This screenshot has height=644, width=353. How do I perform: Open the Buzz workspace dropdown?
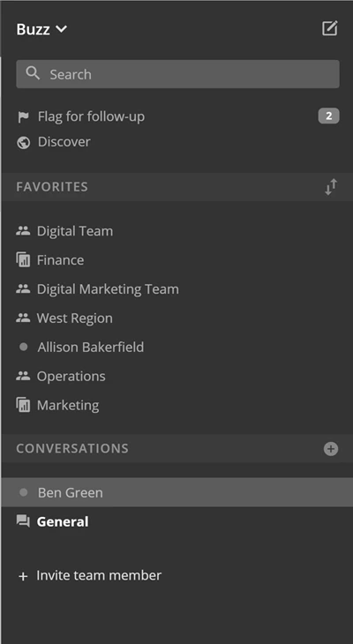pos(41,29)
